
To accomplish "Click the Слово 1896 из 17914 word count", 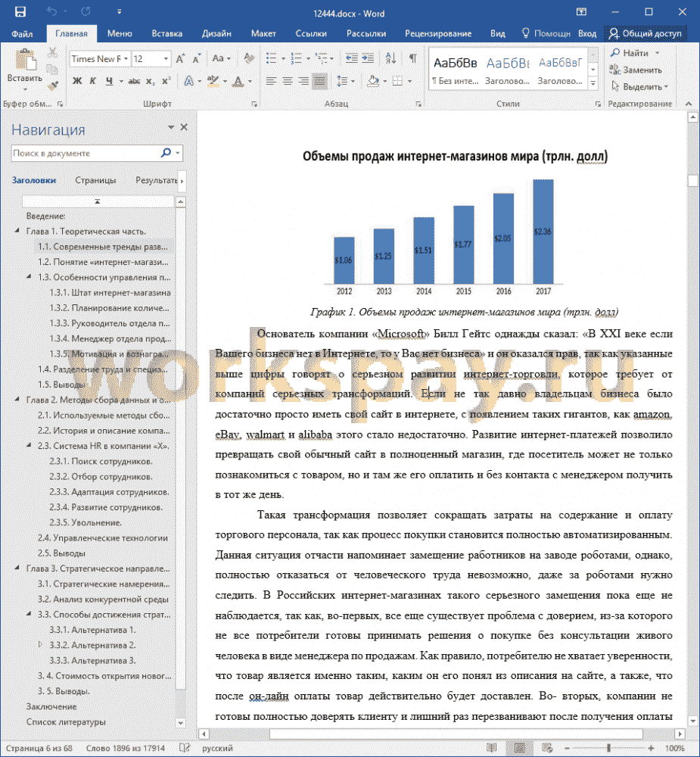I will pos(126,748).
